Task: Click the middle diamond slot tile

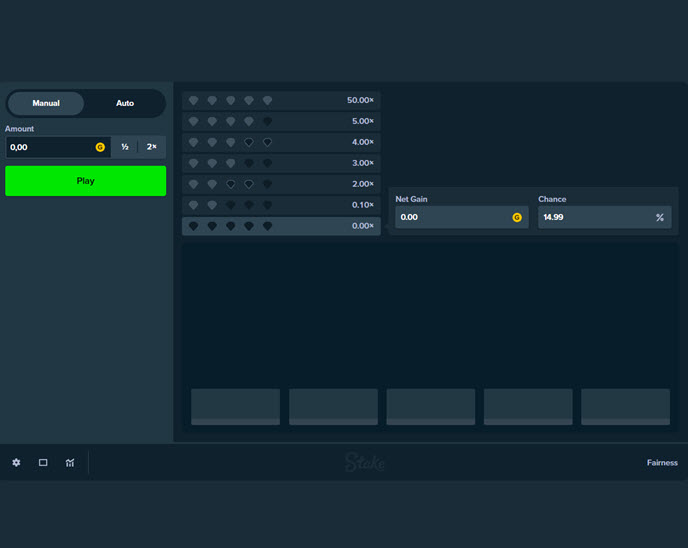Action: pos(430,407)
